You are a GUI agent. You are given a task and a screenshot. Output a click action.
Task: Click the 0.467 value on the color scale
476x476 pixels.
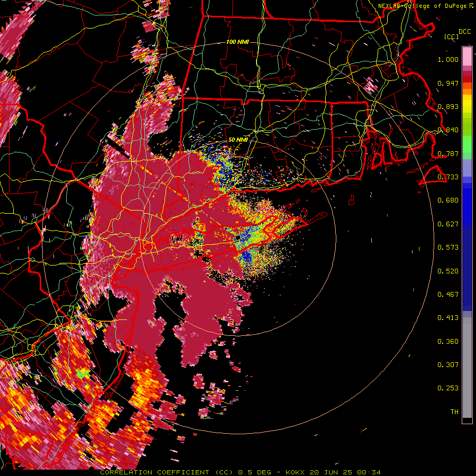[x=448, y=295]
